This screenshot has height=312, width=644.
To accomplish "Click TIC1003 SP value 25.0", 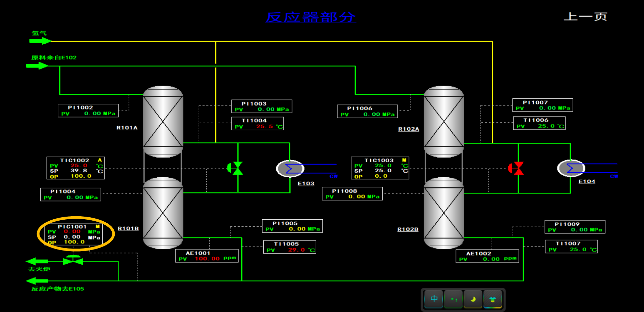I will [383, 171].
